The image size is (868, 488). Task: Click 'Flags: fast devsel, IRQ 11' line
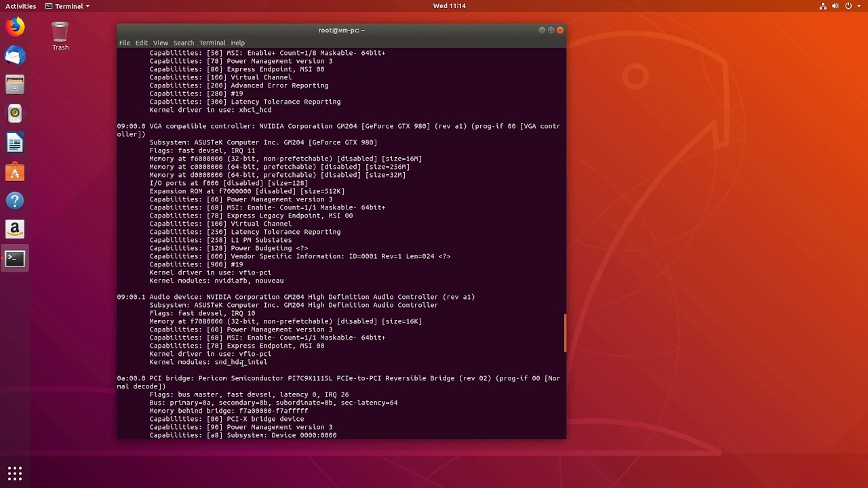point(202,150)
